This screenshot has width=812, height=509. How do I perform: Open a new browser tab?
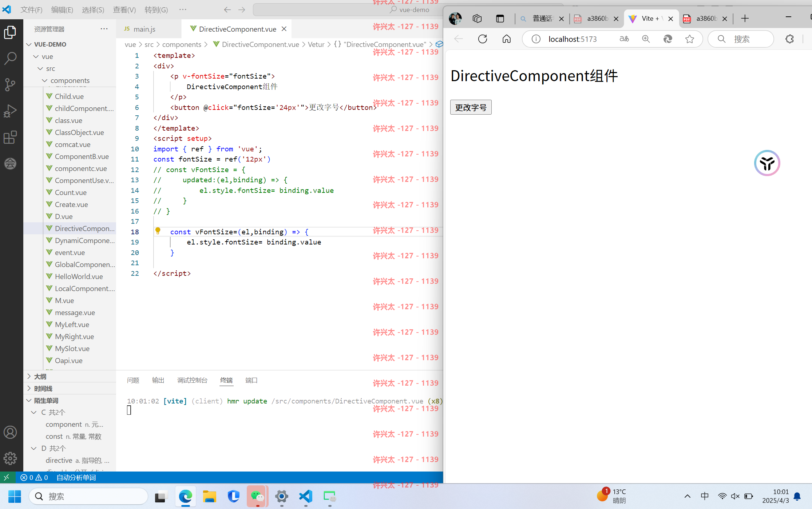pyautogui.click(x=745, y=18)
